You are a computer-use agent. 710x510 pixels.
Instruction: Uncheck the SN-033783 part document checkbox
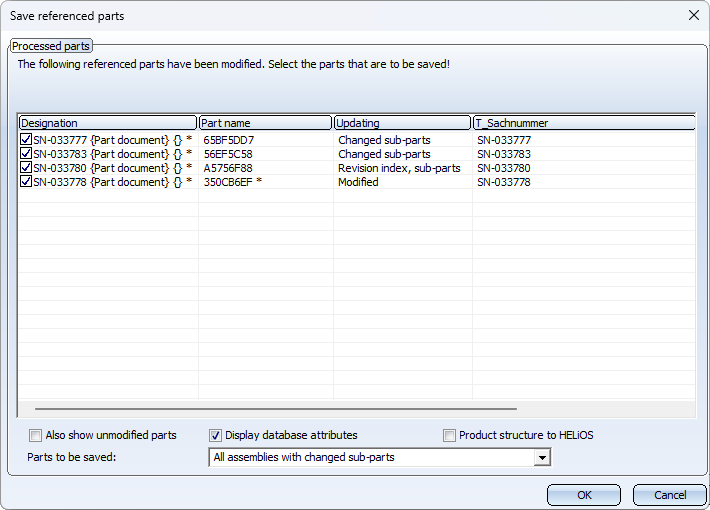[x=26, y=153]
